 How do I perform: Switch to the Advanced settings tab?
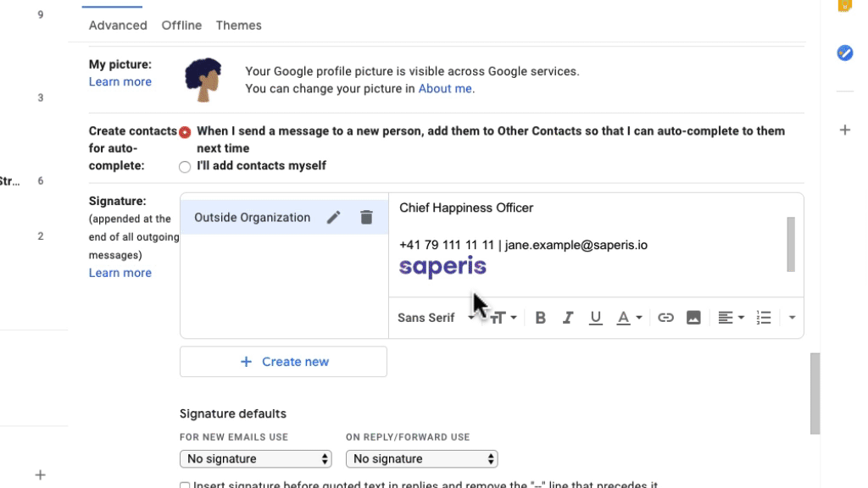click(118, 25)
